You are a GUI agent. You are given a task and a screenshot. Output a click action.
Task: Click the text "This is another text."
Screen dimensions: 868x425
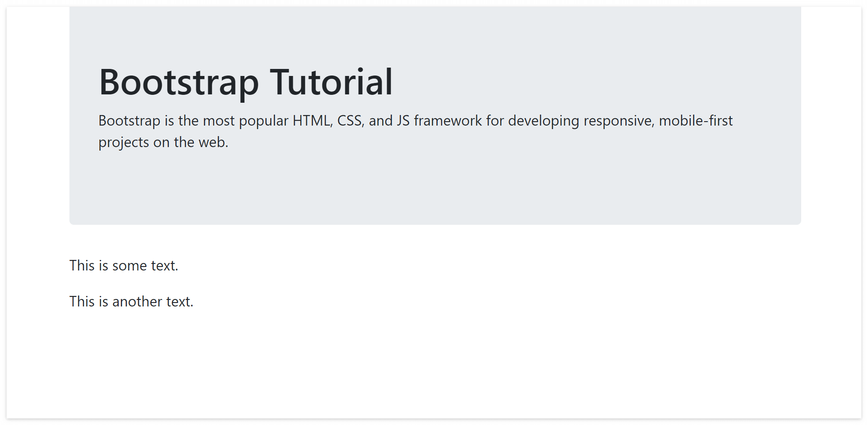click(x=131, y=302)
